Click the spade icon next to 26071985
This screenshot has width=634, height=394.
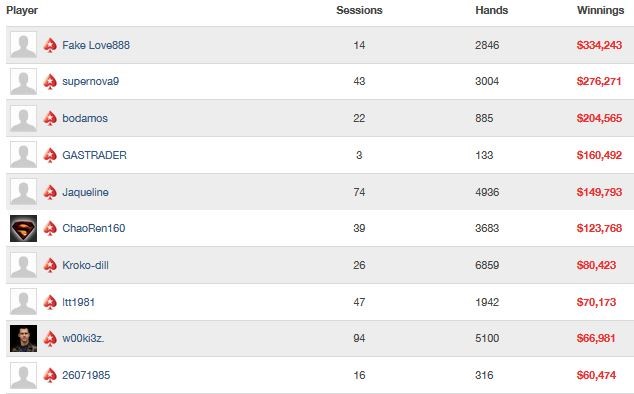50,375
